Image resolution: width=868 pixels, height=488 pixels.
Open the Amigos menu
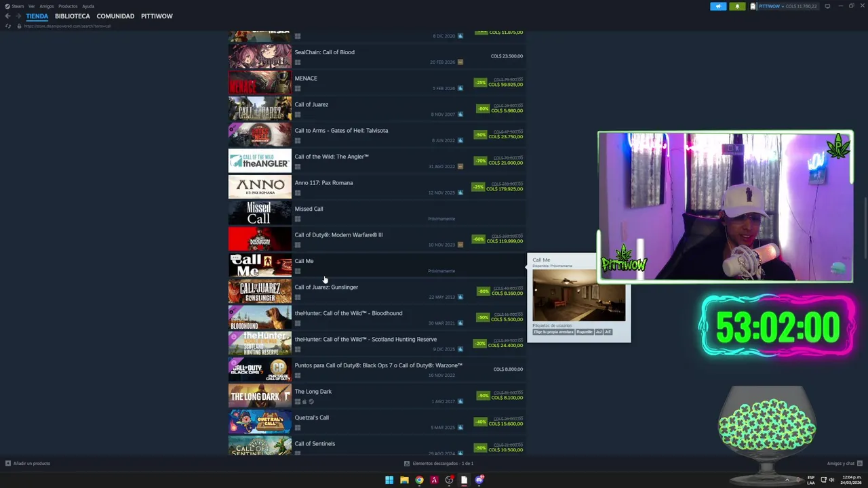click(47, 6)
